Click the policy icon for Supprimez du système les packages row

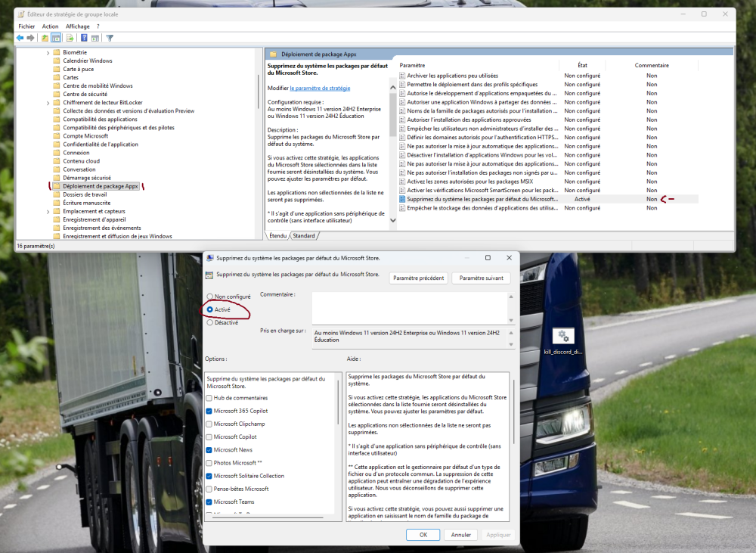[x=402, y=199]
